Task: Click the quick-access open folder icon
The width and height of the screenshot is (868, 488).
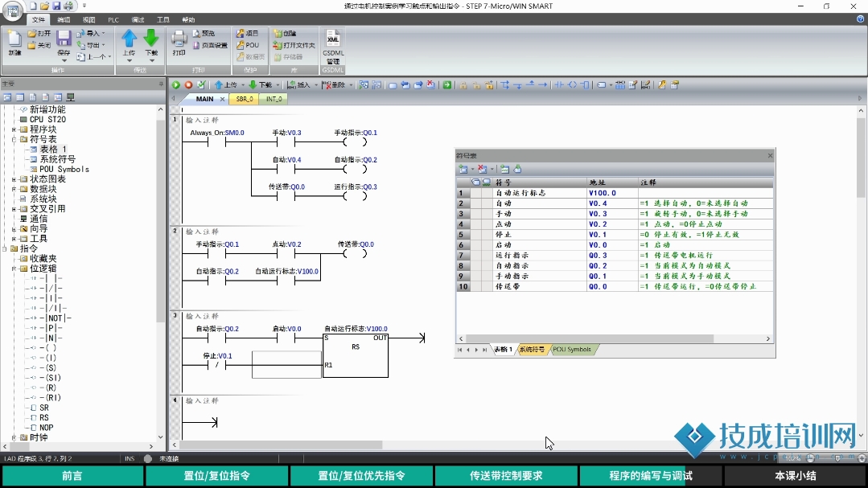Action: coord(44,6)
